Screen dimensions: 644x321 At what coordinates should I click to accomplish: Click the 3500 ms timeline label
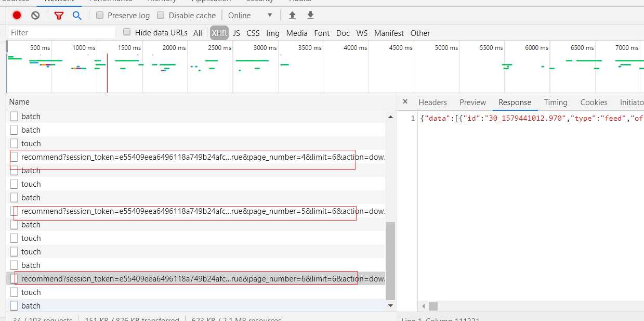(310, 47)
